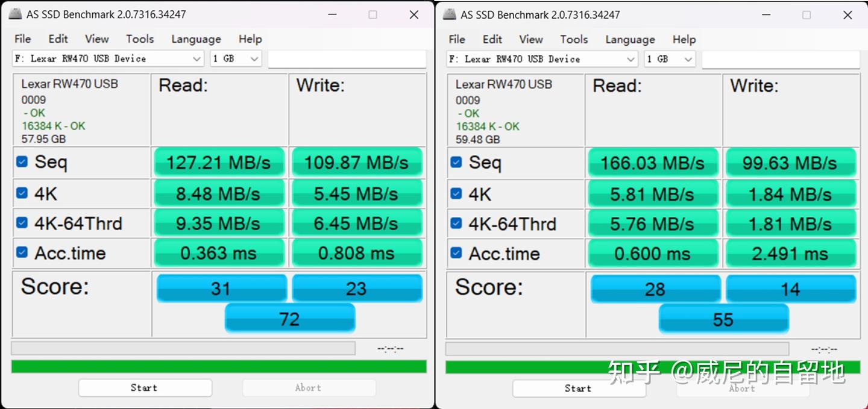Uncheck Seq test in left window
Viewport: 868px width, 409px height.
tap(22, 161)
